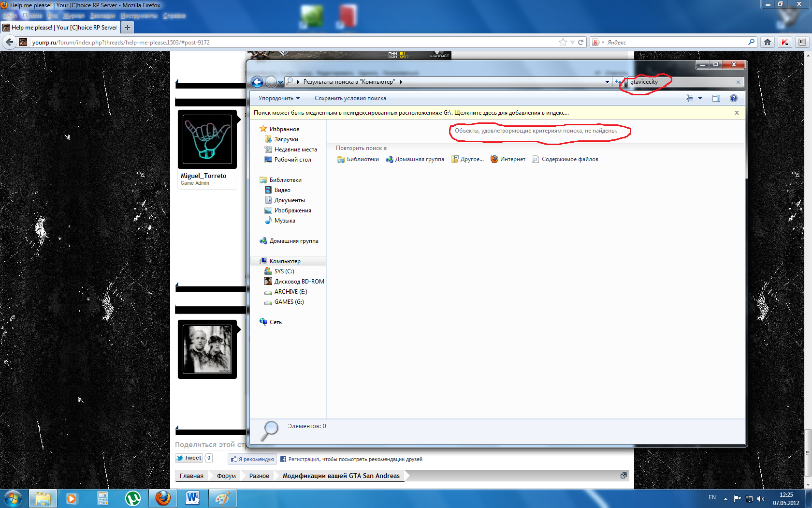Click Firefox back button

(9, 43)
